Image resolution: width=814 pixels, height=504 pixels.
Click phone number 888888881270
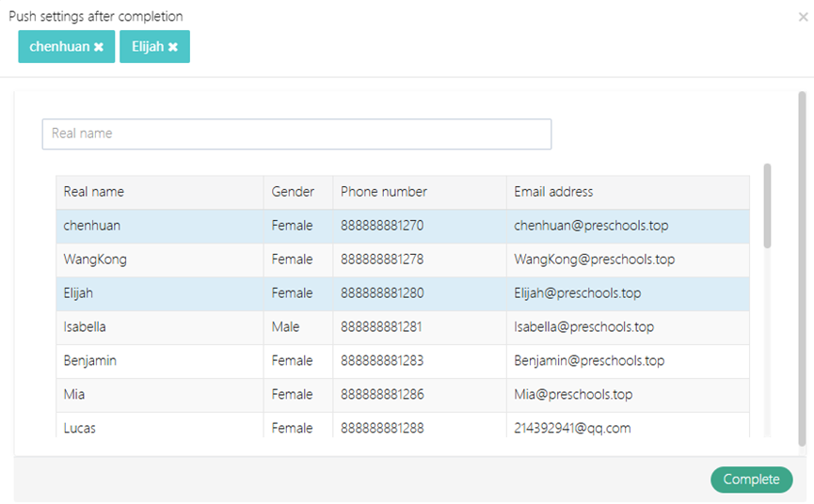382,226
